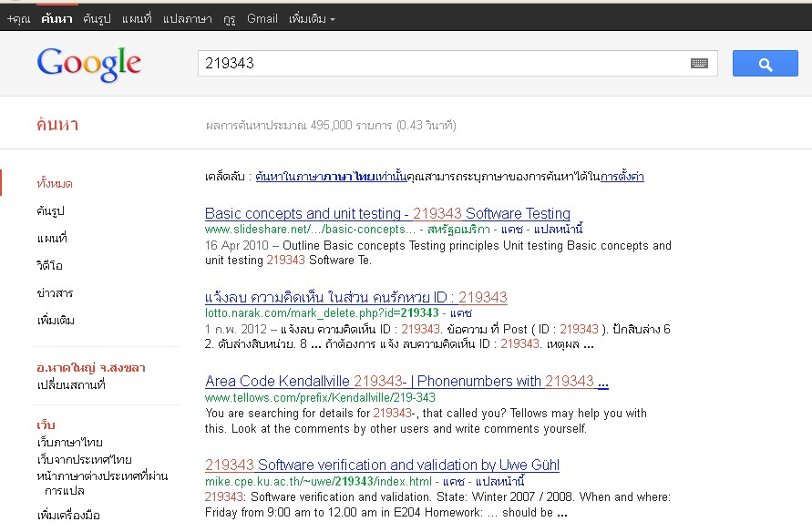Filter by เว็บภาษาไทย
Viewport: 812px width, 532px height.
pyautogui.click(x=69, y=443)
